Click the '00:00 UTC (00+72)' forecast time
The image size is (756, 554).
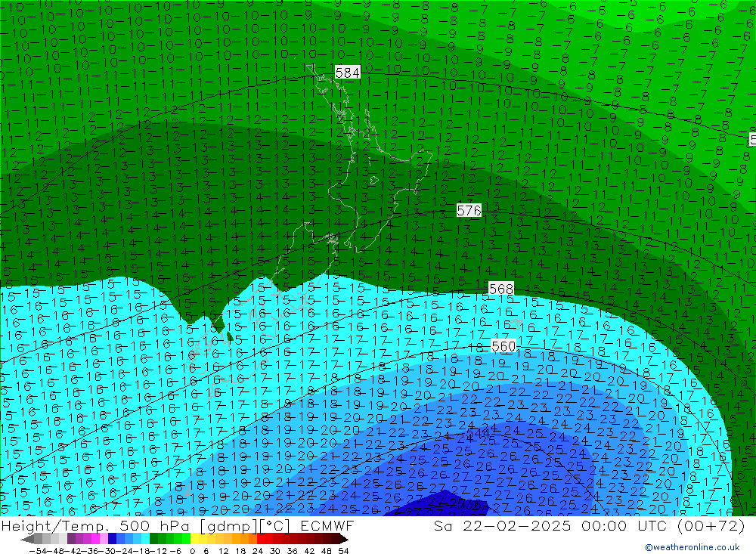click(663, 525)
